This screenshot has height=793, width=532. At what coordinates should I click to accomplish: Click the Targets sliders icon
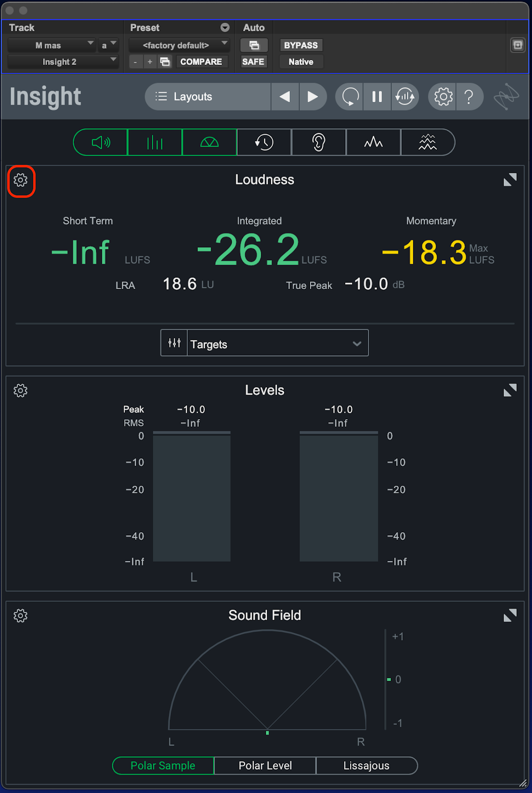coord(174,343)
